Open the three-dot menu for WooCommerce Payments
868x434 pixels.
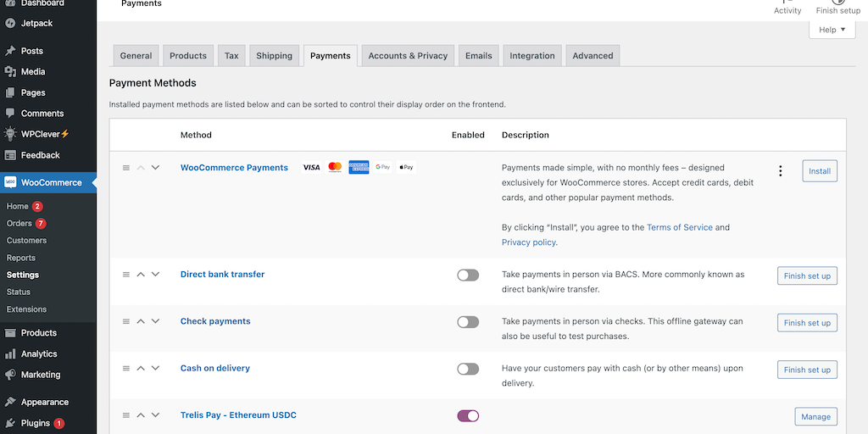pyautogui.click(x=780, y=171)
